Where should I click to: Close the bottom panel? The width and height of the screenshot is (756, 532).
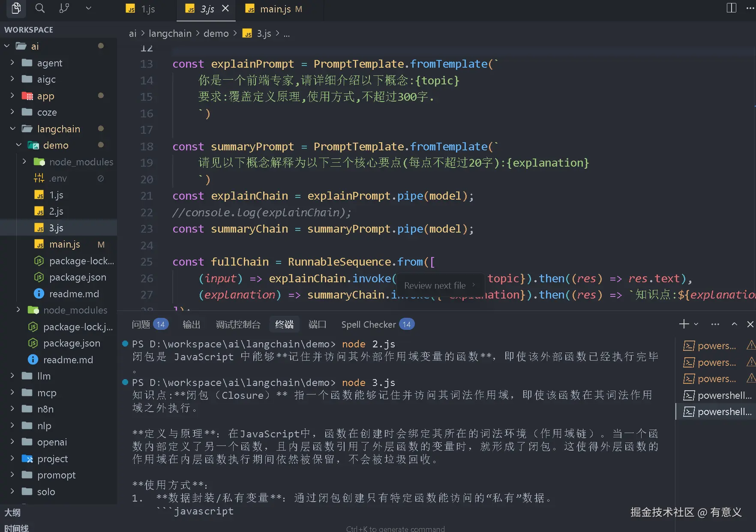(x=750, y=324)
